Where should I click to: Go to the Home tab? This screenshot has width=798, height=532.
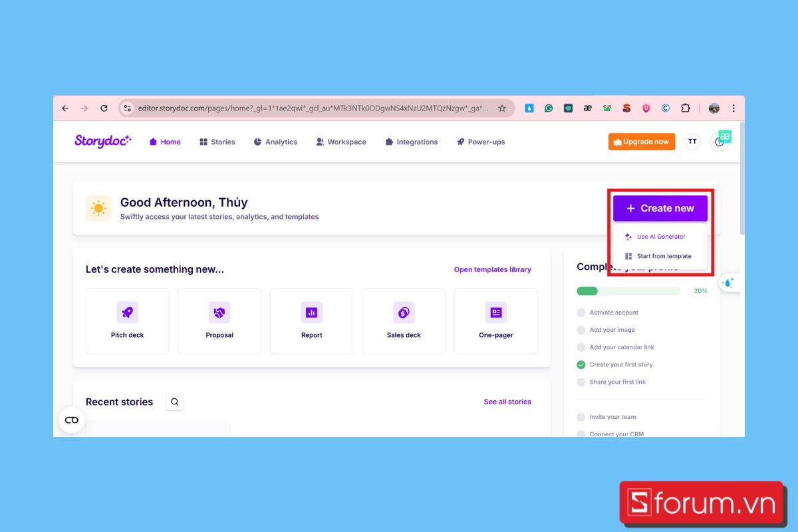165,142
